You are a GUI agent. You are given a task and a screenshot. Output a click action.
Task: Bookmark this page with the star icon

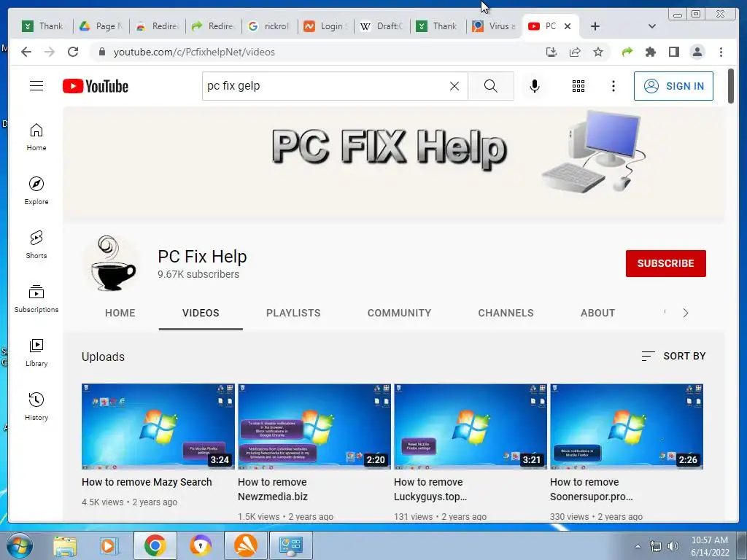pos(598,52)
